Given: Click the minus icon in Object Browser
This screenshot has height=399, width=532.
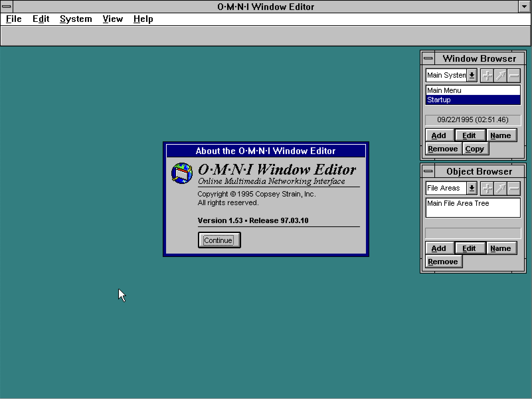Looking at the screenshot, I should pyautogui.click(x=514, y=189).
